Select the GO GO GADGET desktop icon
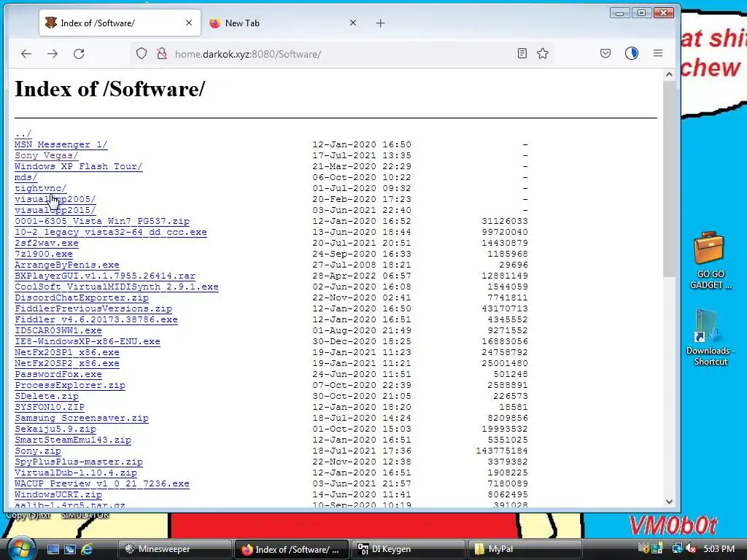Screen dimensions: 747x560 tap(710, 260)
